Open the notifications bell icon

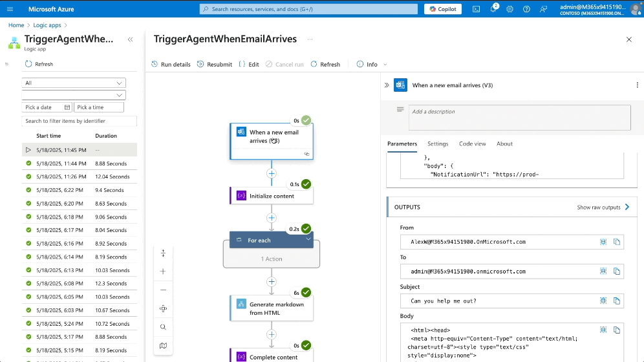point(493,9)
